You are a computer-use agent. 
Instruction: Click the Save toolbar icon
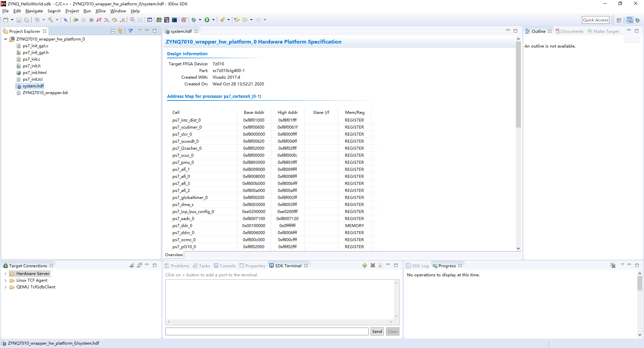(x=19, y=20)
